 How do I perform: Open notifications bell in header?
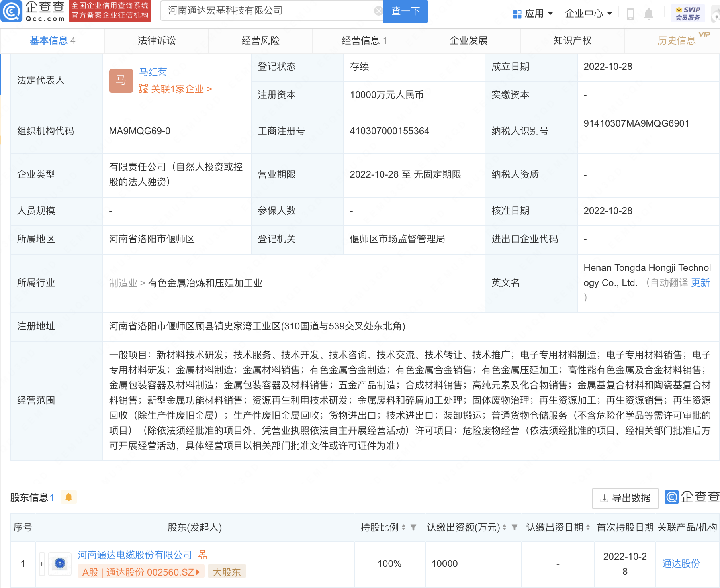[648, 14]
